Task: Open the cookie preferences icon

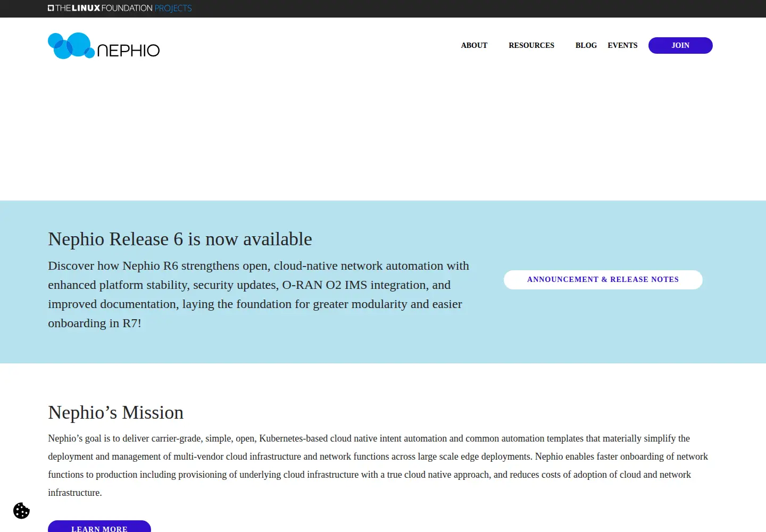Action: 21,511
